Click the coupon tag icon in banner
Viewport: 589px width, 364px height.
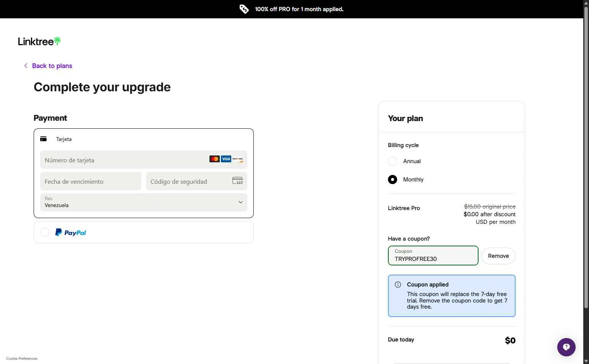[x=244, y=9]
